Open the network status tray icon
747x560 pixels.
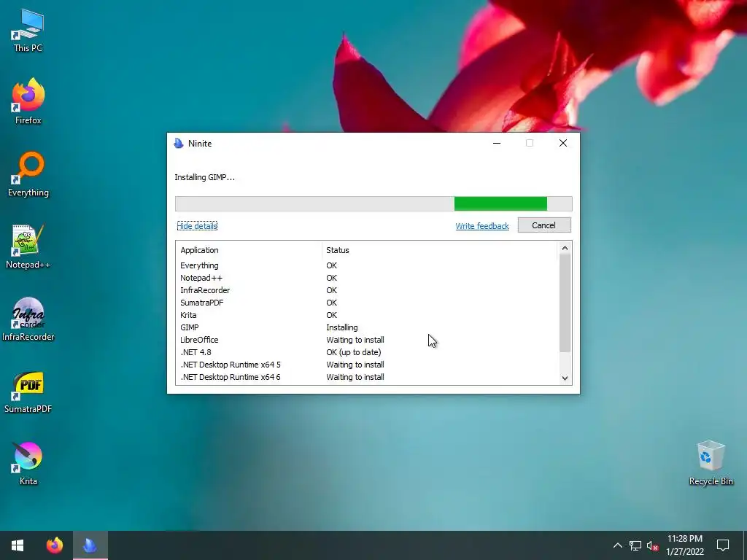[635, 545]
